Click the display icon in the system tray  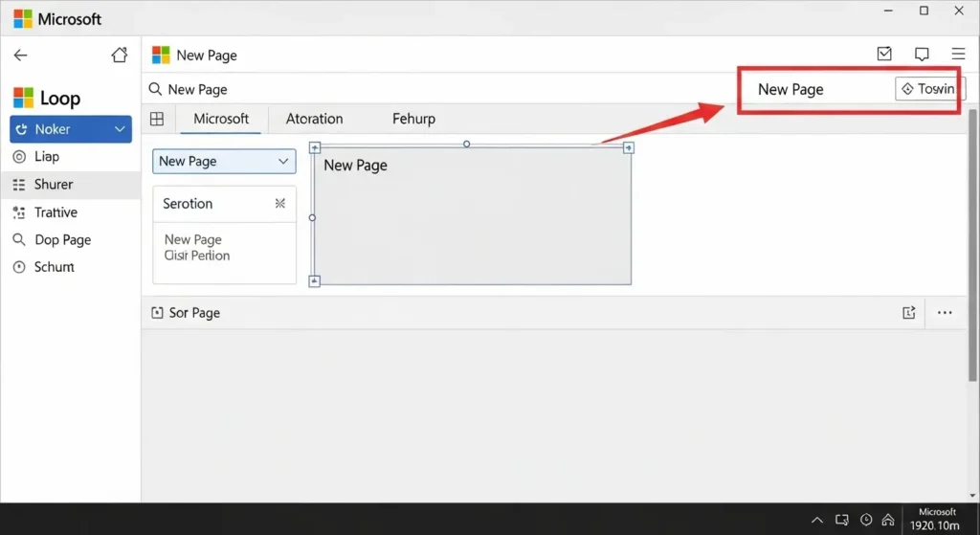842,520
